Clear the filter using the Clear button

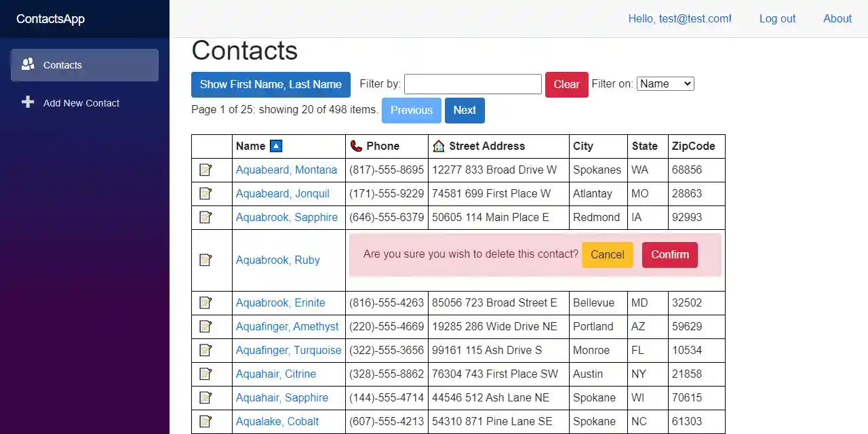[x=566, y=84]
